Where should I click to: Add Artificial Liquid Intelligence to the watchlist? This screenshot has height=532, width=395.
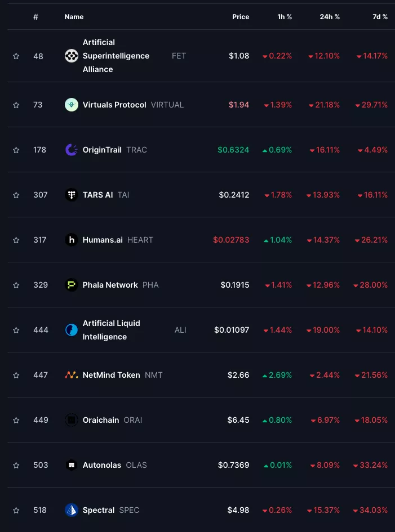[x=16, y=330]
